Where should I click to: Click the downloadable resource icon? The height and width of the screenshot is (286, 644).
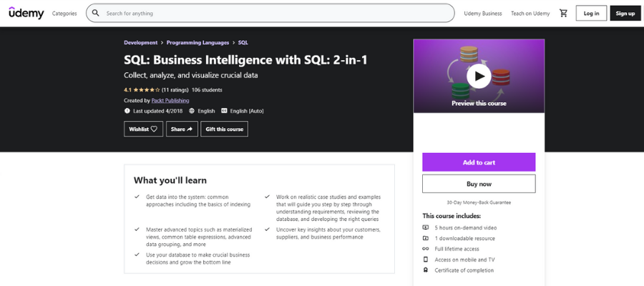coord(426,238)
